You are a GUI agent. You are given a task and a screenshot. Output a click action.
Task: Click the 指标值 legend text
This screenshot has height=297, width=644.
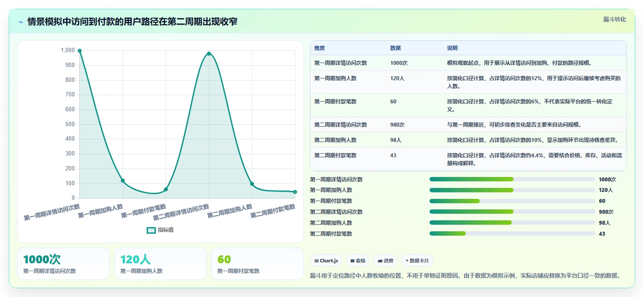coord(166,230)
